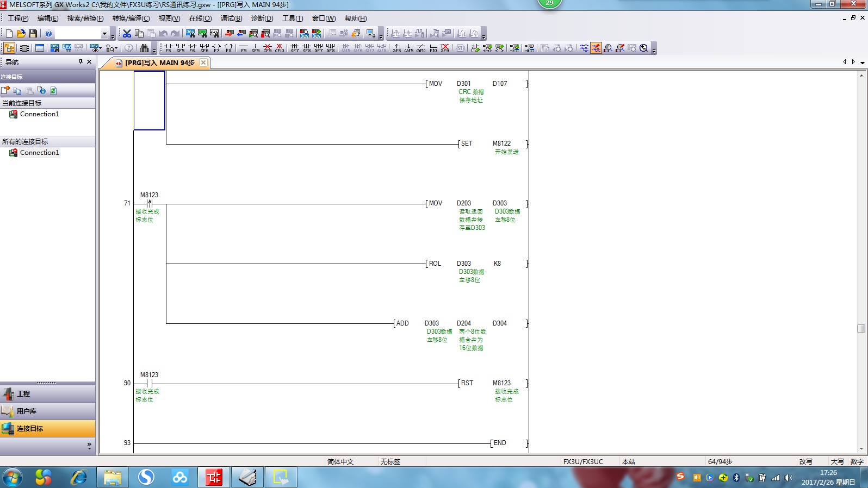Click the binoculars find device icon
Image resolution: width=868 pixels, height=488 pixels.
(x=144, y=48)
